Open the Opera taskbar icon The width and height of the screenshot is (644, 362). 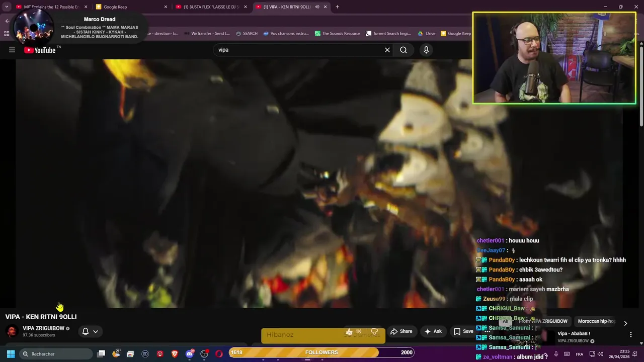coord(219,354)
